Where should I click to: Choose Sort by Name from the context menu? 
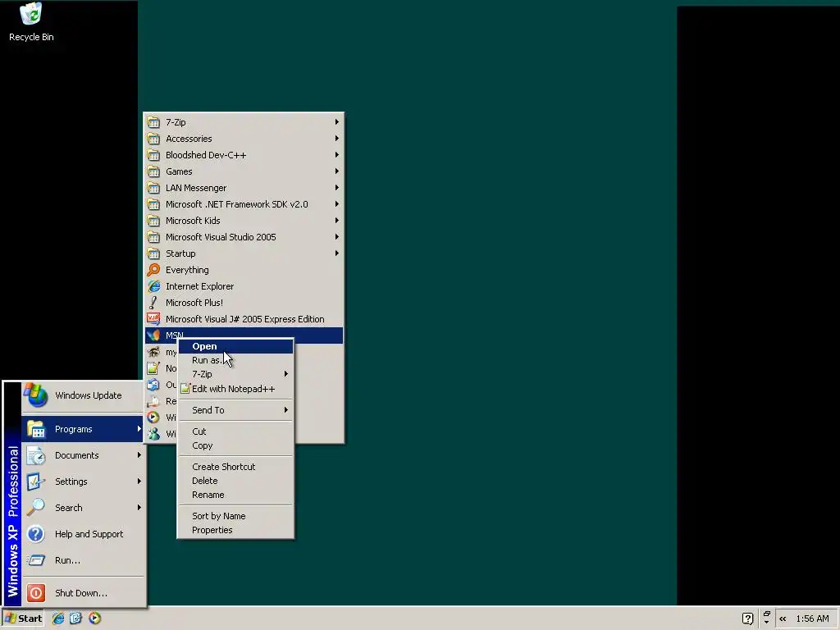(235, 516)
